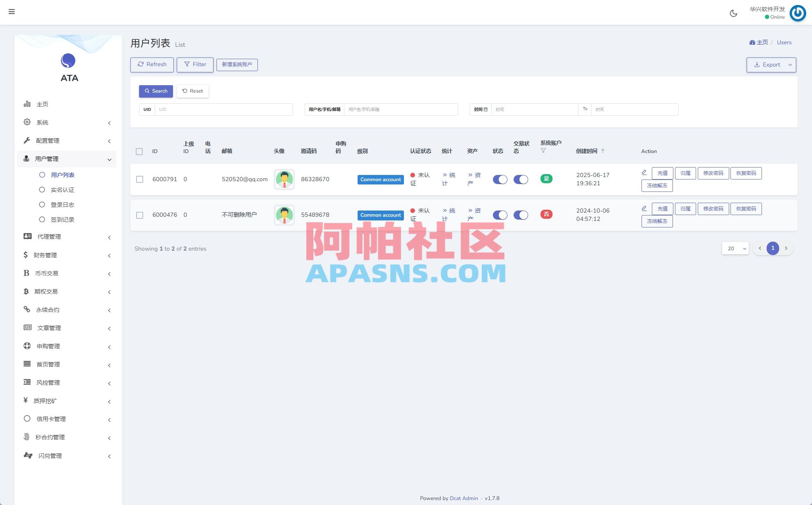This screenshot has height=505, width=812.
Task: Click the 新增系统账户 button
Action: click(237, 65)
